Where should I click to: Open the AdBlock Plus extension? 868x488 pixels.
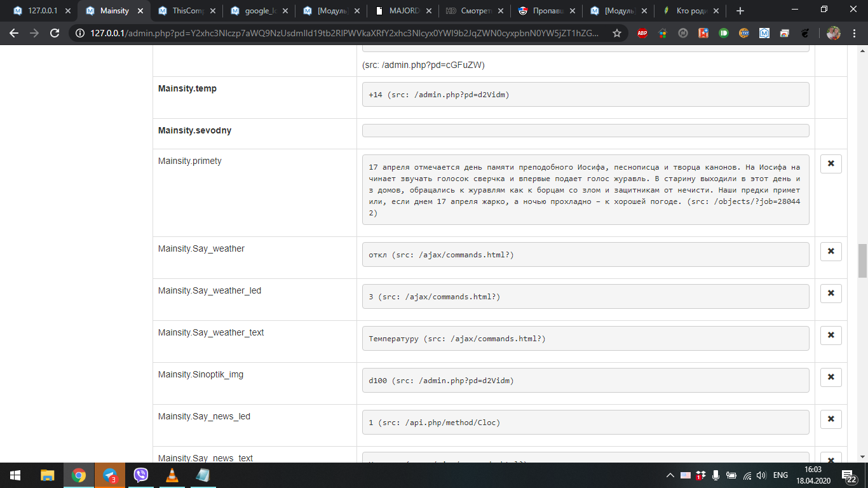pyautogui.click(x=642, y=34)
